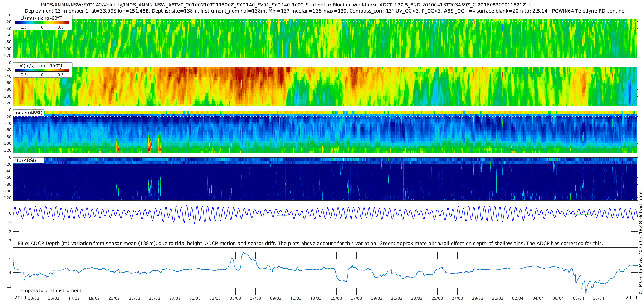Click the 'Temperature at instrument' label
The image size is (644, 304).
click(x=49, y=291)
